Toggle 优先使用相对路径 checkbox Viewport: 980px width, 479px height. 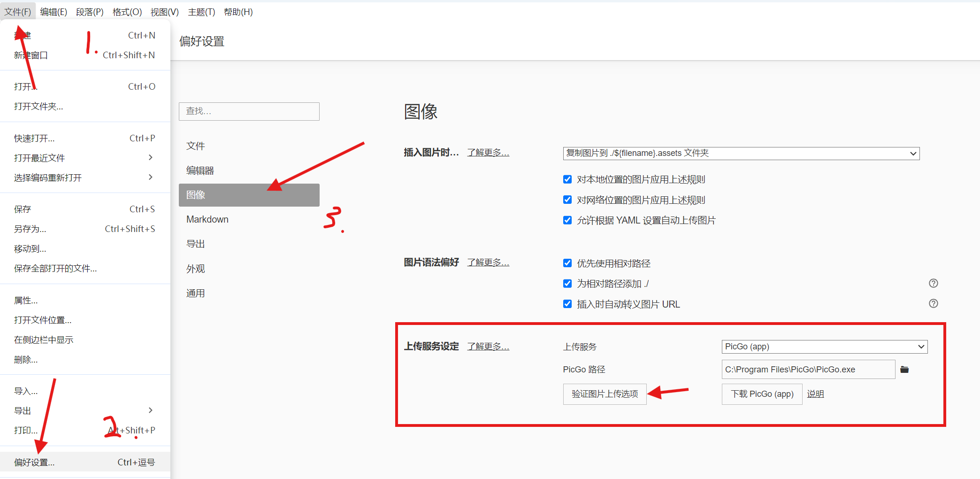[567, 263]
